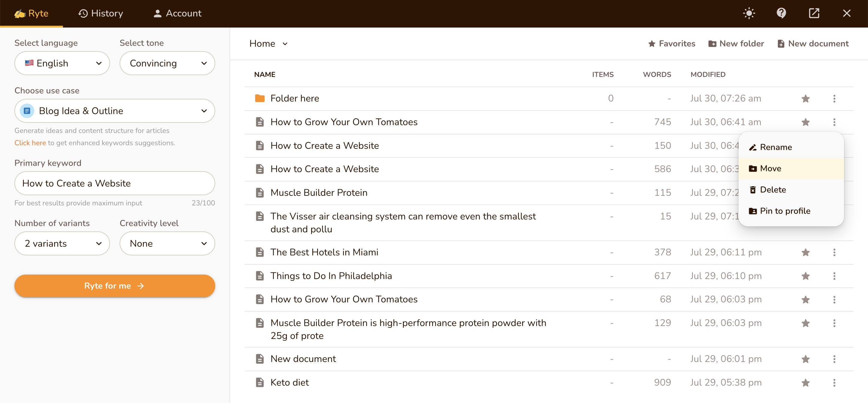
Task: Open the 2 variants dropdown
Action: coord(62,243)
